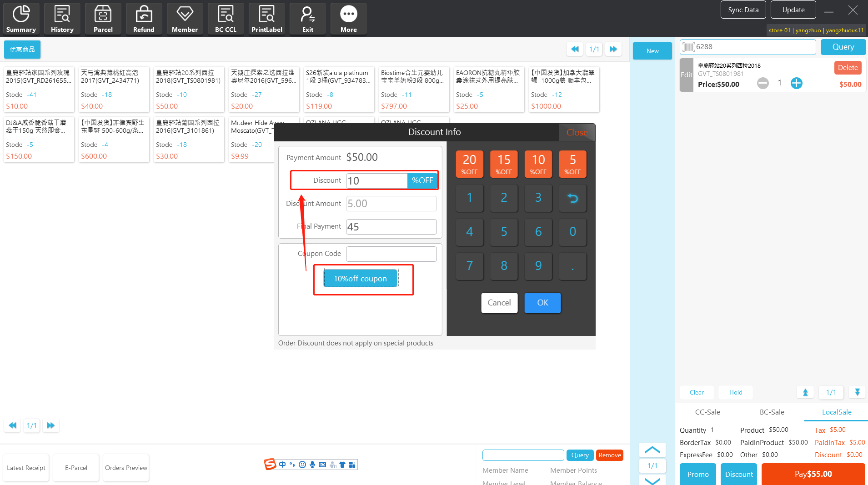
Task: Switch to the BC-Sale tab
Action: click(772, 412)
